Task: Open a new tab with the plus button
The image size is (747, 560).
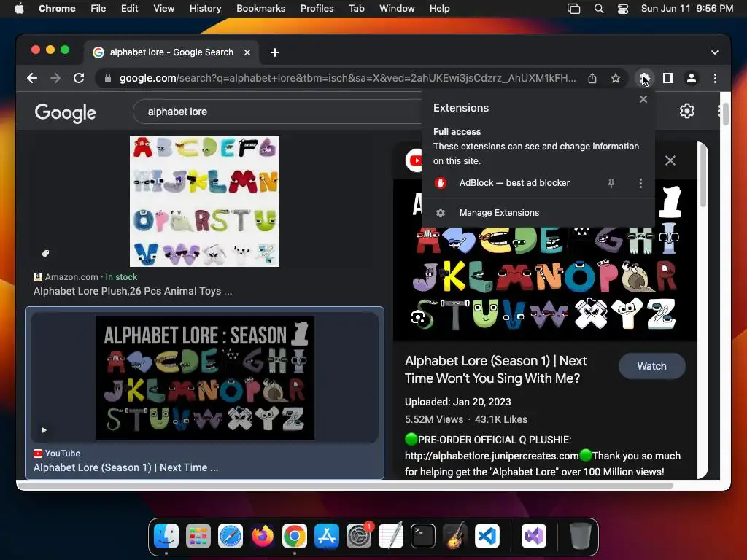Action: coord(275,52)
